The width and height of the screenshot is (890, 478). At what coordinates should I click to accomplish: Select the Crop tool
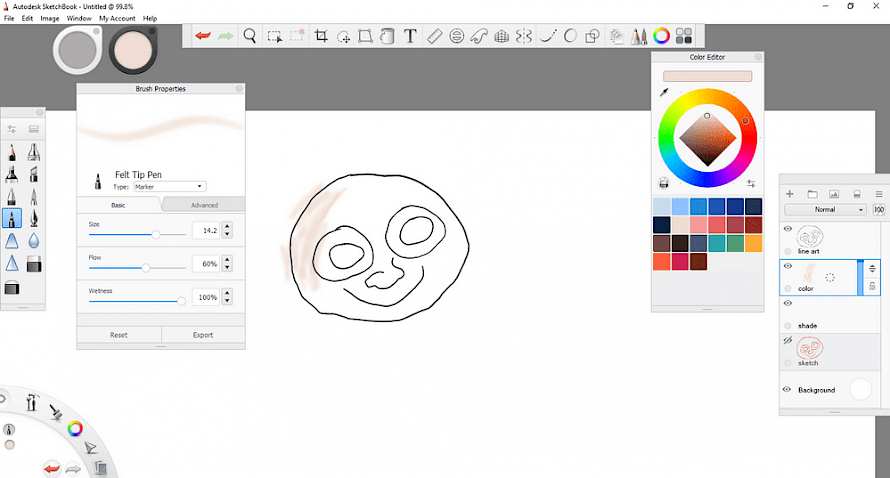321,36
